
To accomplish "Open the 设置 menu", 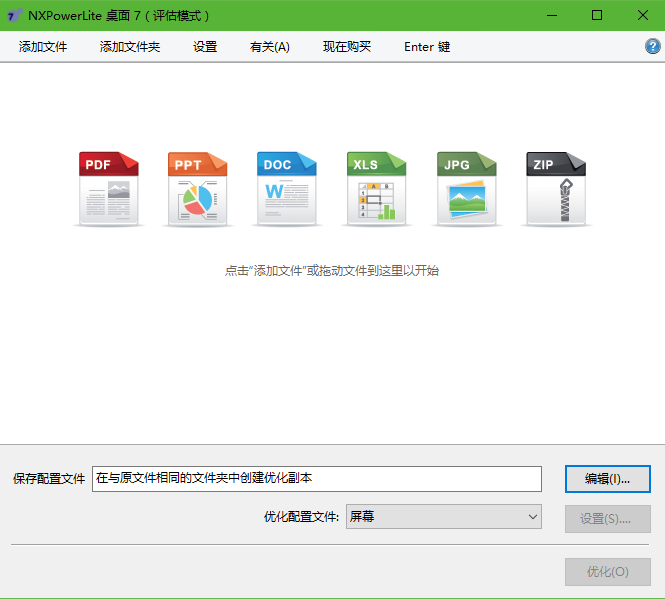I will pyautogui.click(x=205, y=47).
